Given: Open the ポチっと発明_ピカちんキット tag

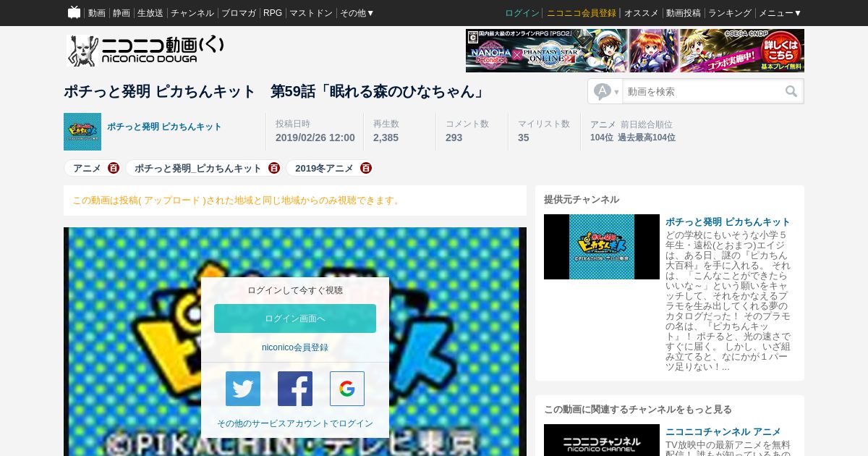Looking at the screenshot, I should (198, 168).
